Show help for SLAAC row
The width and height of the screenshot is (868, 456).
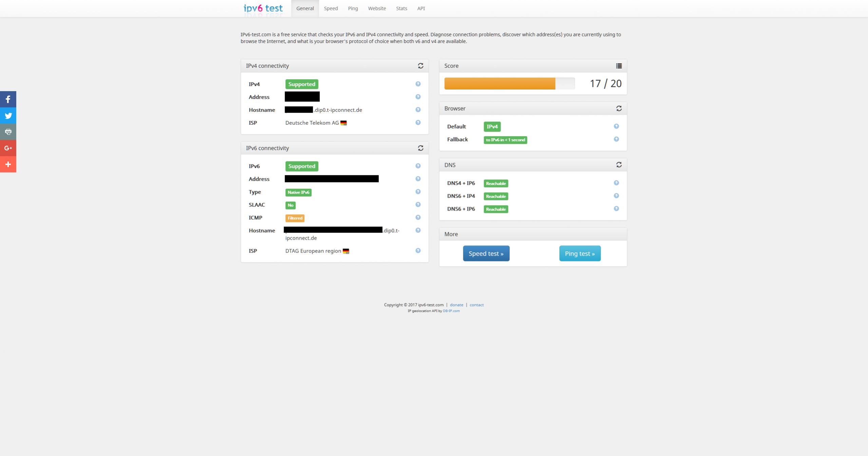click(418, 204)
